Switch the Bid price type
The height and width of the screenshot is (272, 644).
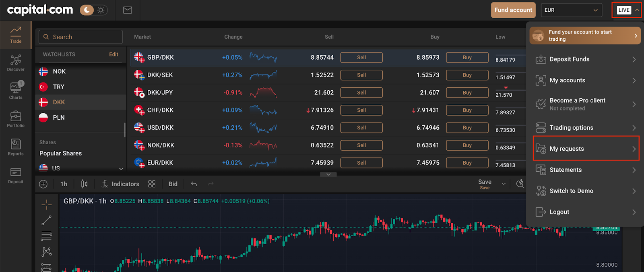click(173, 184)
